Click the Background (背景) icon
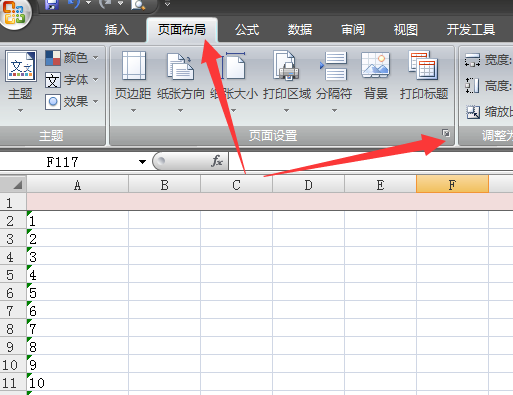The image size is (513, 395). 375,65
